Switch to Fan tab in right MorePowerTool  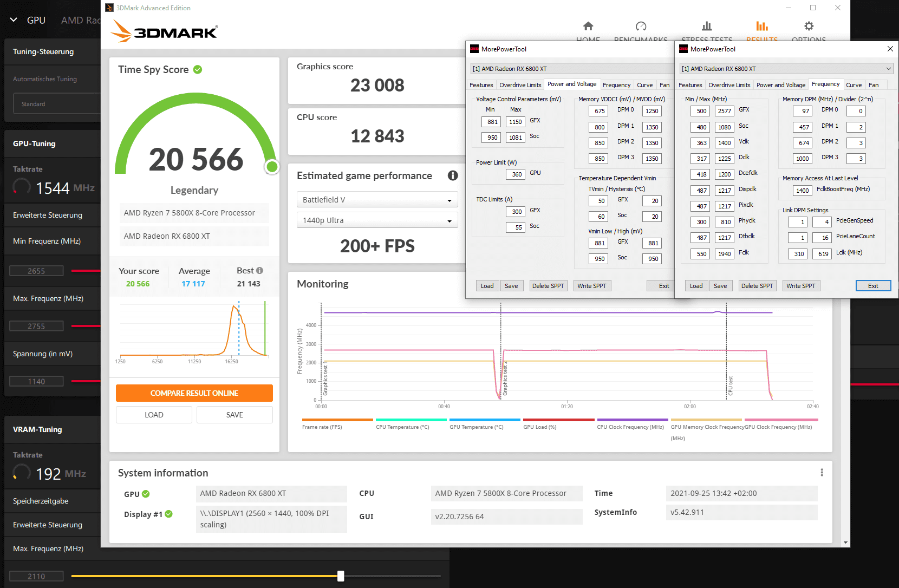(874, 85)
